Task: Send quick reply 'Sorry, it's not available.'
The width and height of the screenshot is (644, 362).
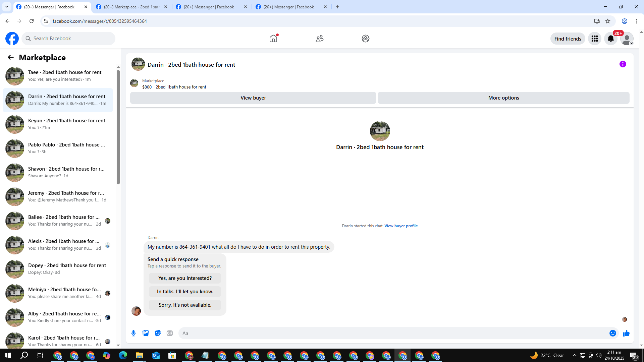Action: (185, 305)
